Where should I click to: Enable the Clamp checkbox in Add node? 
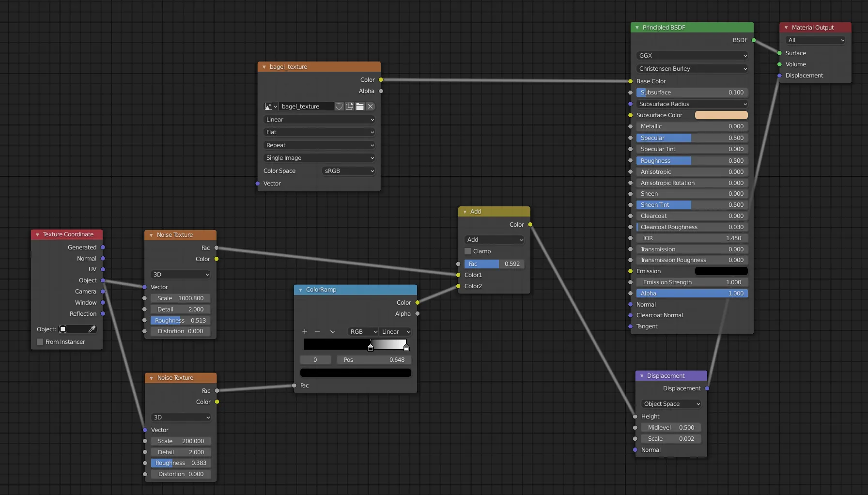[468, 251]
